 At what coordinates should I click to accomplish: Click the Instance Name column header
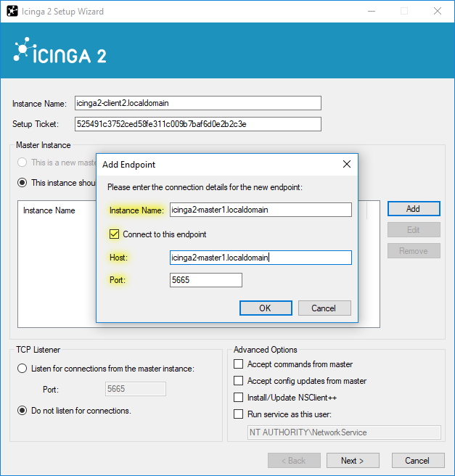pyautogui.click(x=49, y=210)
